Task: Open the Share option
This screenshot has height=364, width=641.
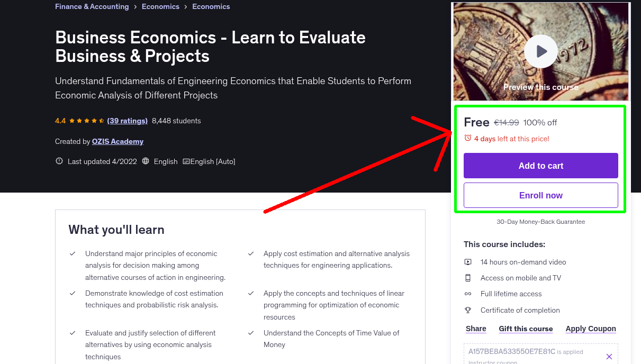Action: click(x=475, y=329)
